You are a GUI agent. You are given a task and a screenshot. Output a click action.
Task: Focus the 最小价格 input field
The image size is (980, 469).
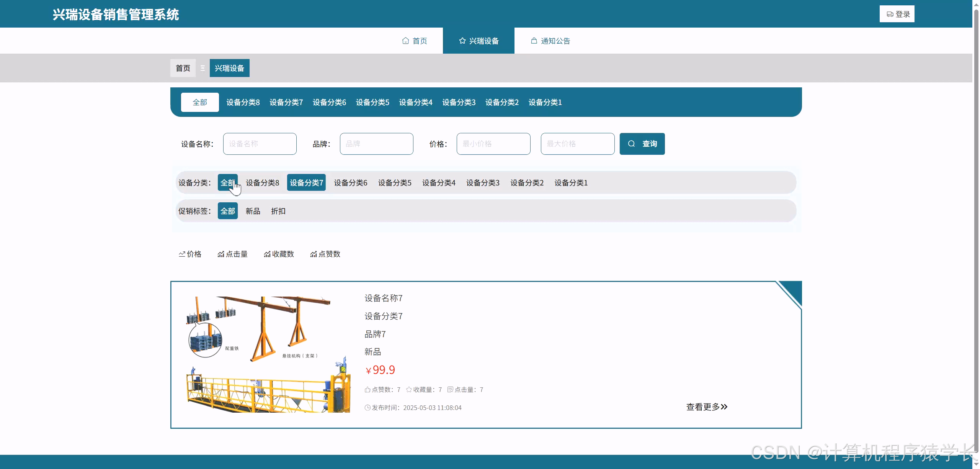pyautogui.click(x=493, y=144)
